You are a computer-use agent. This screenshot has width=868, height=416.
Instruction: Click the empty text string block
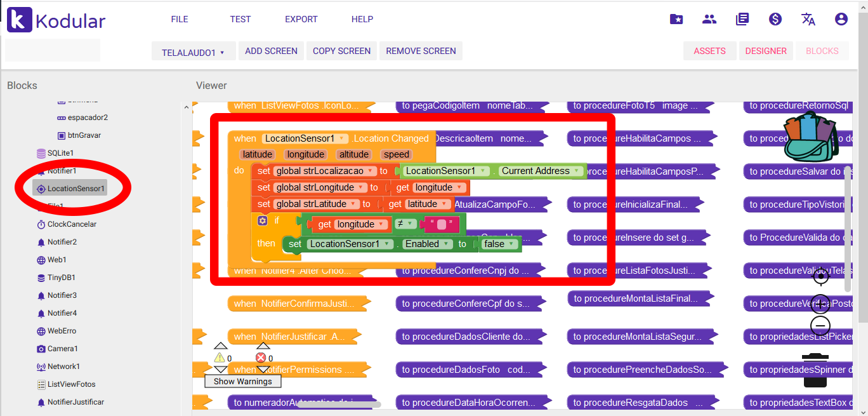[x=442, y=224]
